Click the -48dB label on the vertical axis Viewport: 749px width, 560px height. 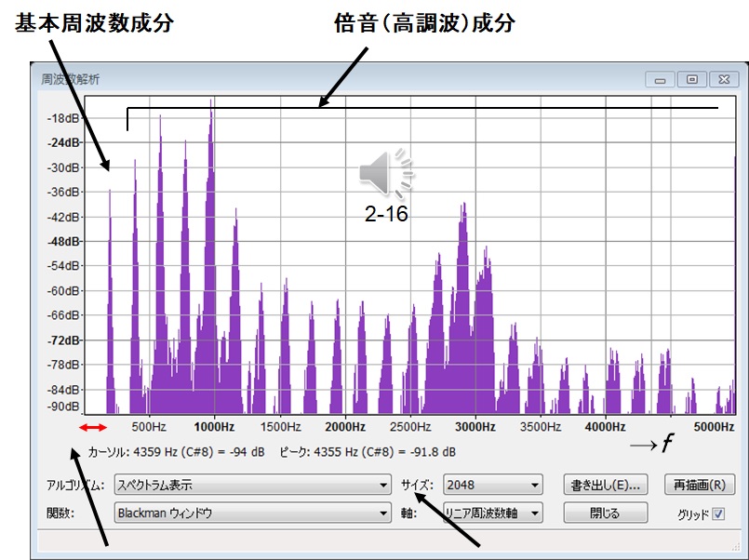[x=63, y=241]
